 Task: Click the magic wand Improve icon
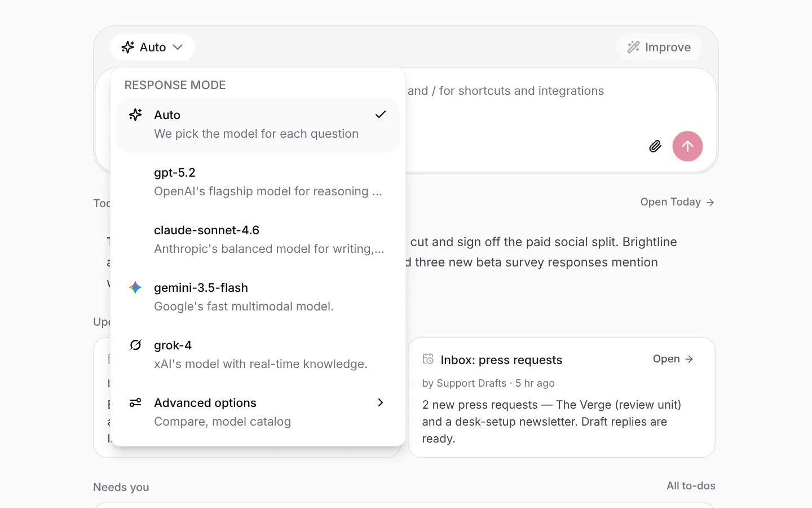tap(634, 47)
